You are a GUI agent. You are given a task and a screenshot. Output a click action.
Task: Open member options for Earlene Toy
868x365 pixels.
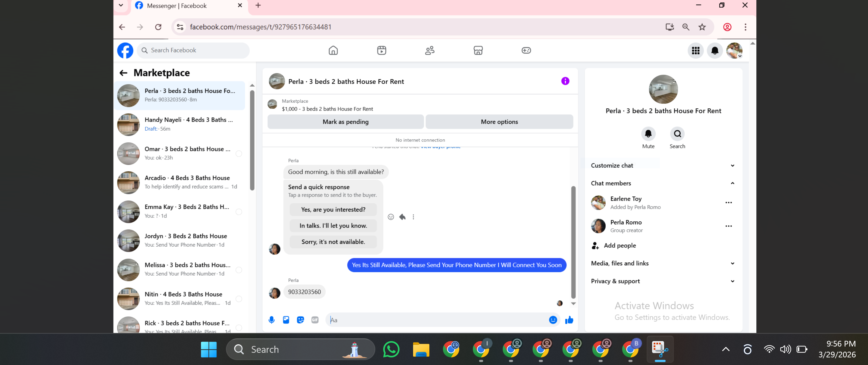tap(728, 203)
